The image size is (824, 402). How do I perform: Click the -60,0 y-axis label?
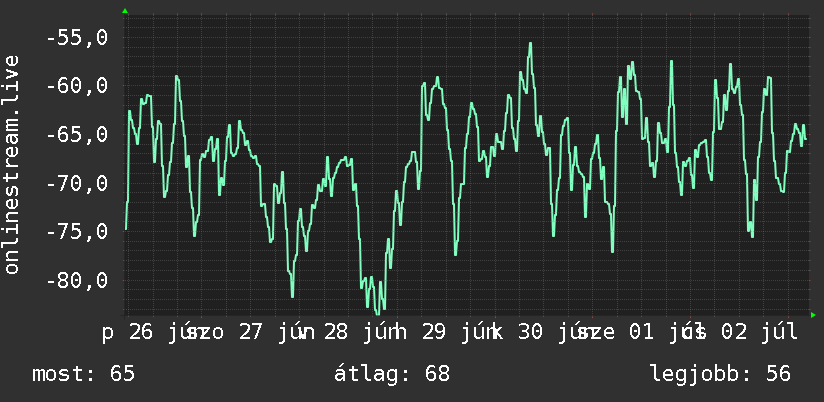coord(77,86)
